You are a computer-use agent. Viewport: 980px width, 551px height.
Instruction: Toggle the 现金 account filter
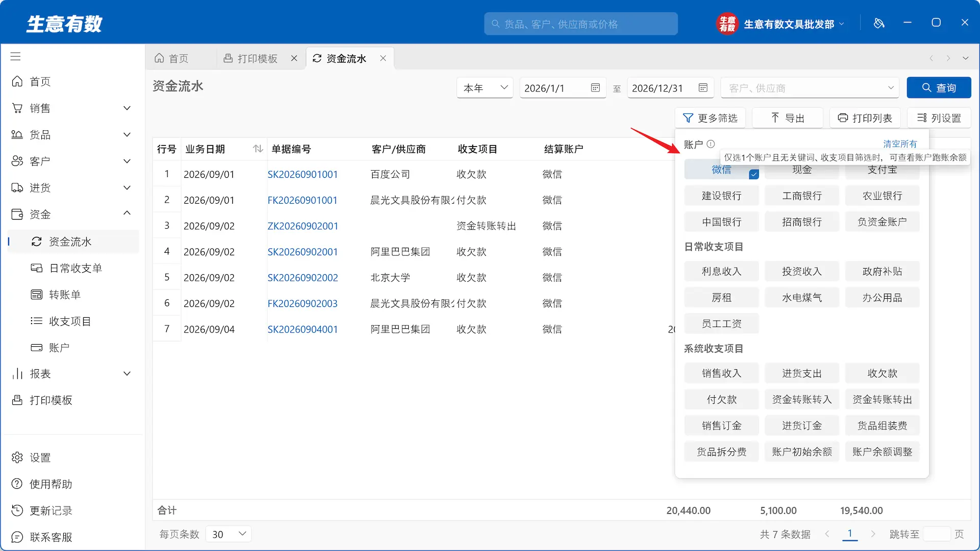pos(801,170)
